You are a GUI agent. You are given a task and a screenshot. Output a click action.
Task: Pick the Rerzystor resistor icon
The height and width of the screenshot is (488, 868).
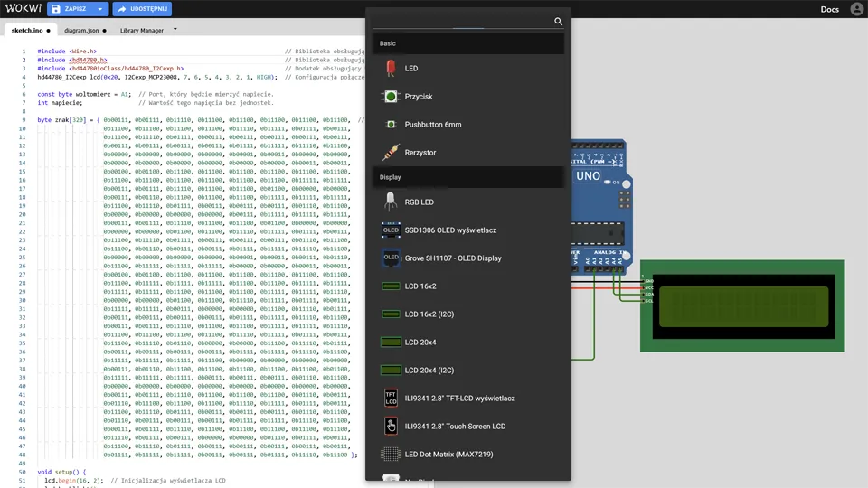(x=391, y=152)
